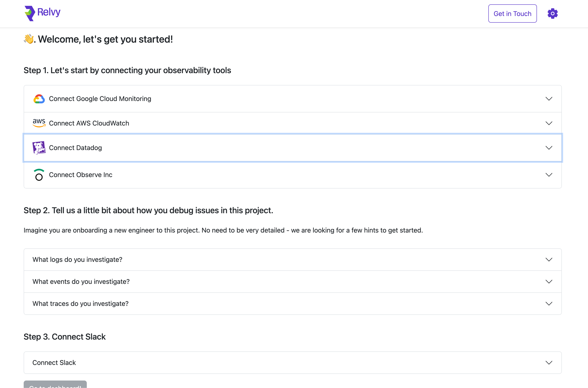Click the AWS CloudWatch logo
588x388 pixels.
39,123
